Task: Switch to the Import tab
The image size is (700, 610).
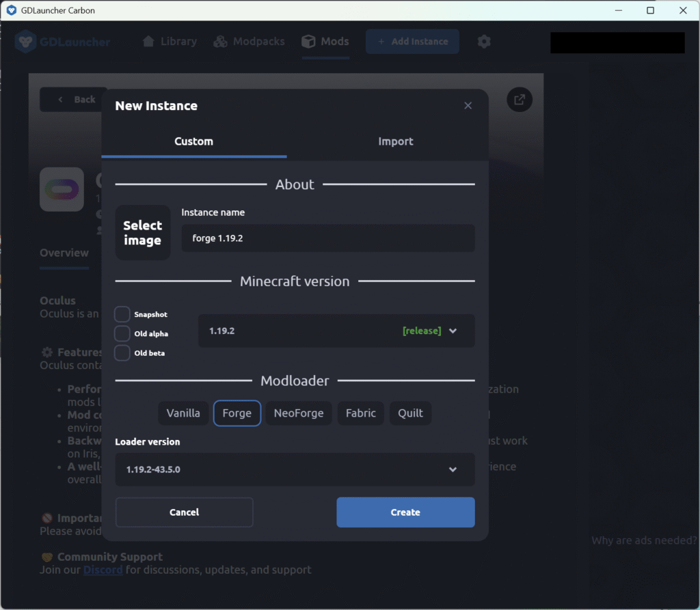Action: pos(395,141)
